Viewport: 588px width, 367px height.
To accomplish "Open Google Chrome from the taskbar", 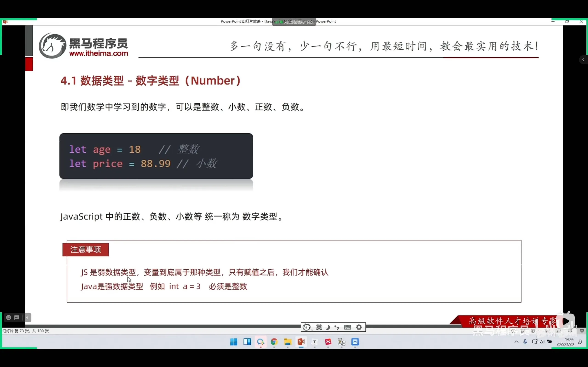I will click(x=274, y=342).
